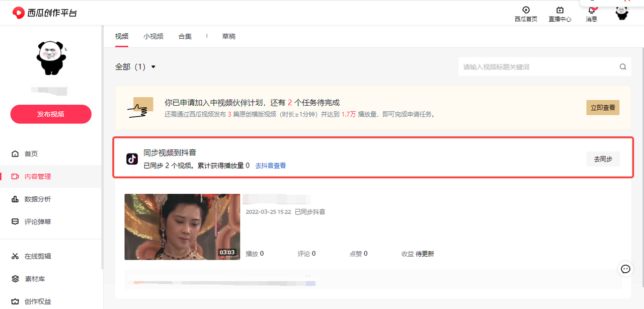Open the floating chat support icon
This screenshot has width=644, height=309.
pos(625,269)
